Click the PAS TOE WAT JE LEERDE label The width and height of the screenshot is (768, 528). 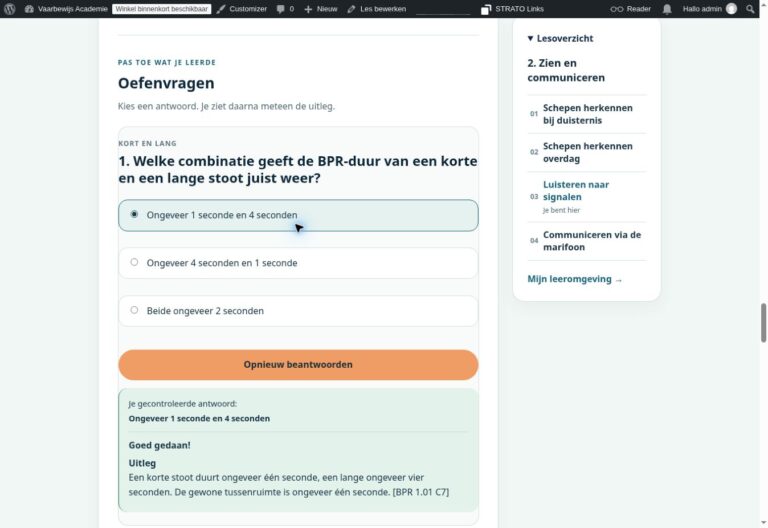(167, 62)
